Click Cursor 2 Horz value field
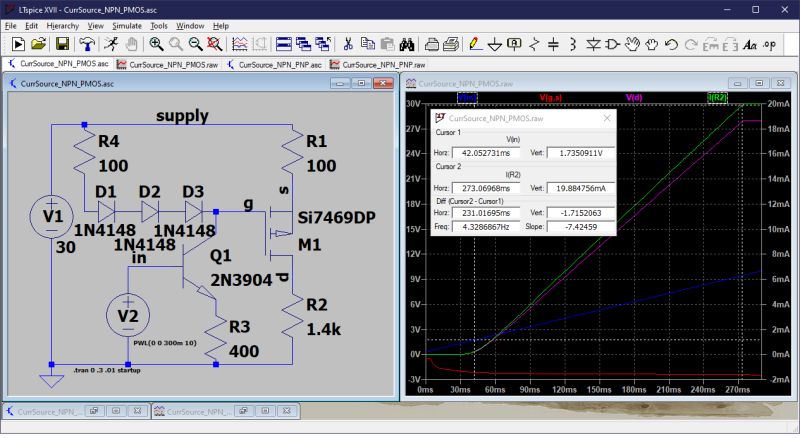The height and width of the screenshot is (438, 800). click(x=486, y=188)
